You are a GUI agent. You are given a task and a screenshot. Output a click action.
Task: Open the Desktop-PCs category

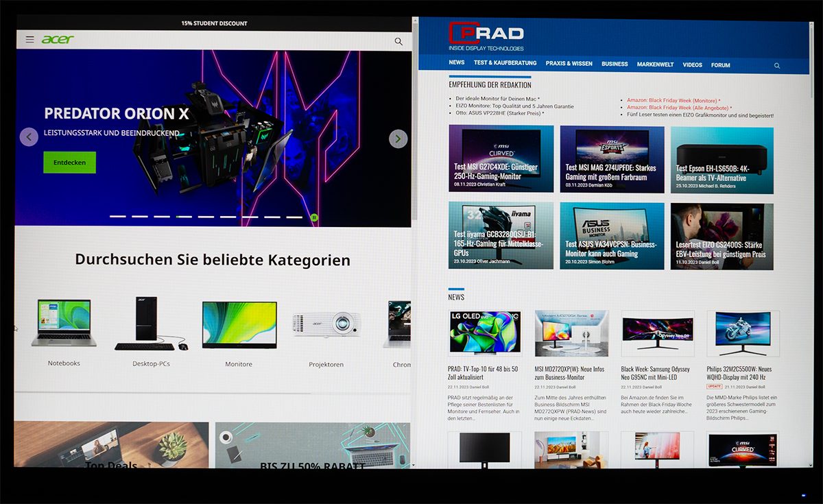[x=151, y=363]
